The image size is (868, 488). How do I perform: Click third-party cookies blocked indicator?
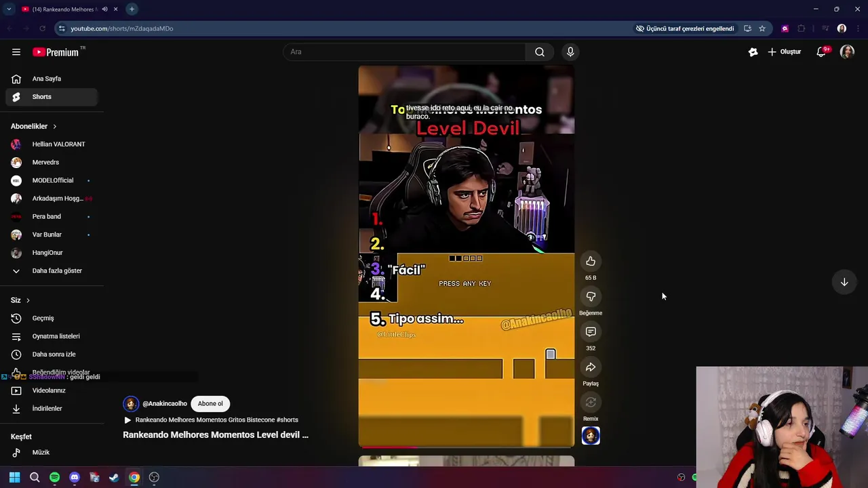point(685,28)
